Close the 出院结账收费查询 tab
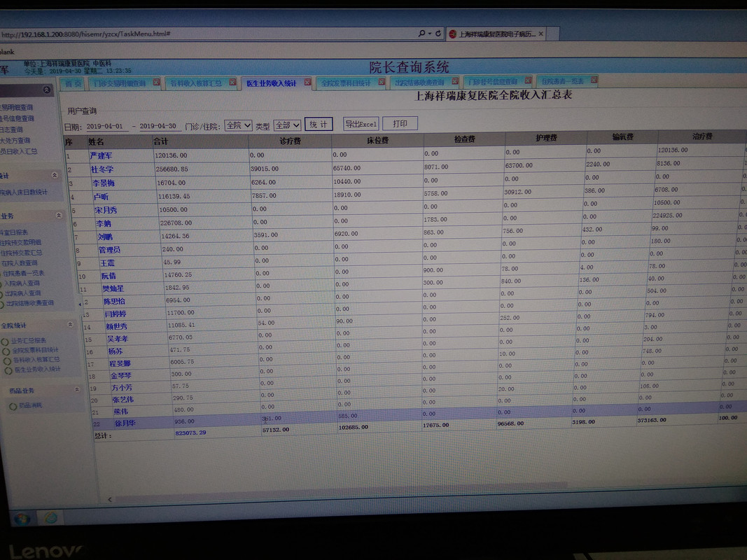Viewport: 747px width, 560px height. 455,81
